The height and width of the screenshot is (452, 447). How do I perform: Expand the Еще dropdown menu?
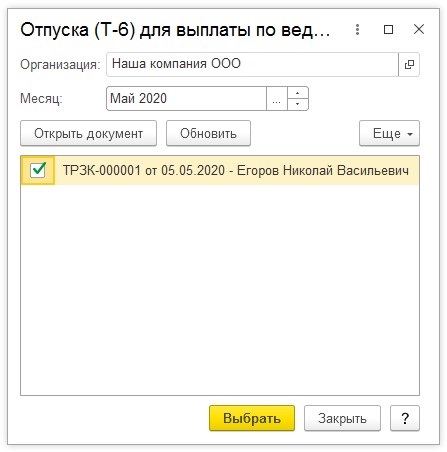point(389,133)
